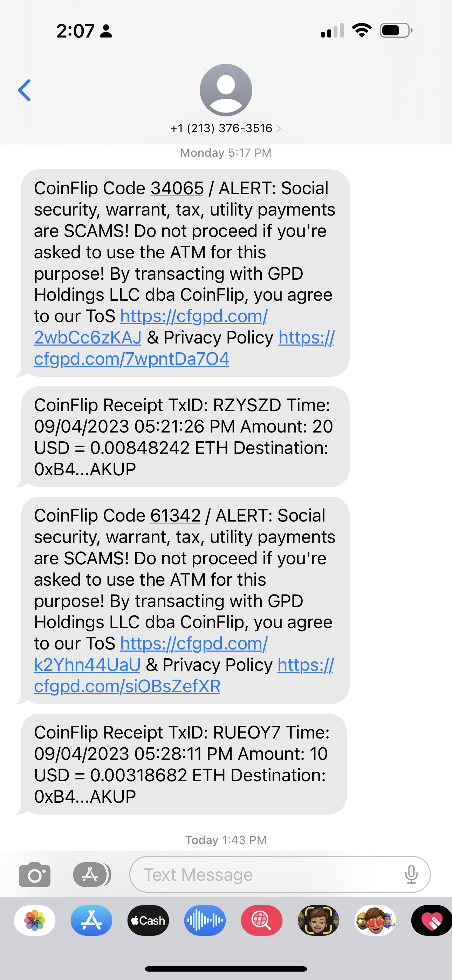This screenshot has width=452, height=980.
Task: Focus the Text Message input field
Action: 266,874
